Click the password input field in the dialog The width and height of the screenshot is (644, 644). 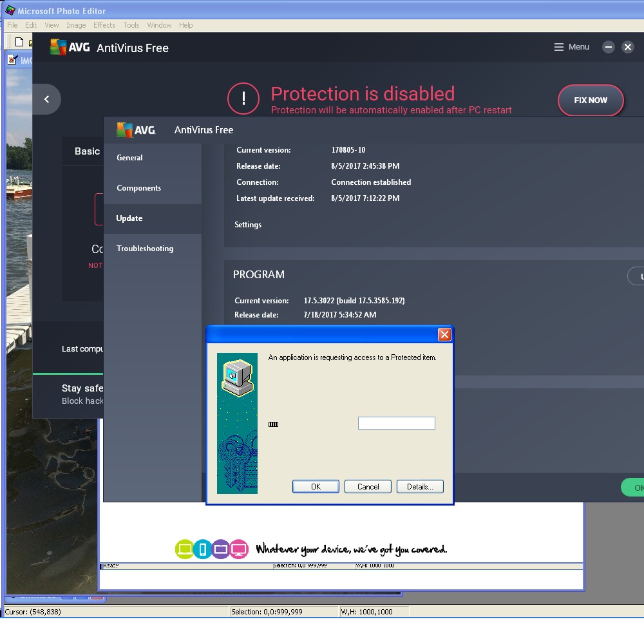pyautogui.click(x=396, y=423)
